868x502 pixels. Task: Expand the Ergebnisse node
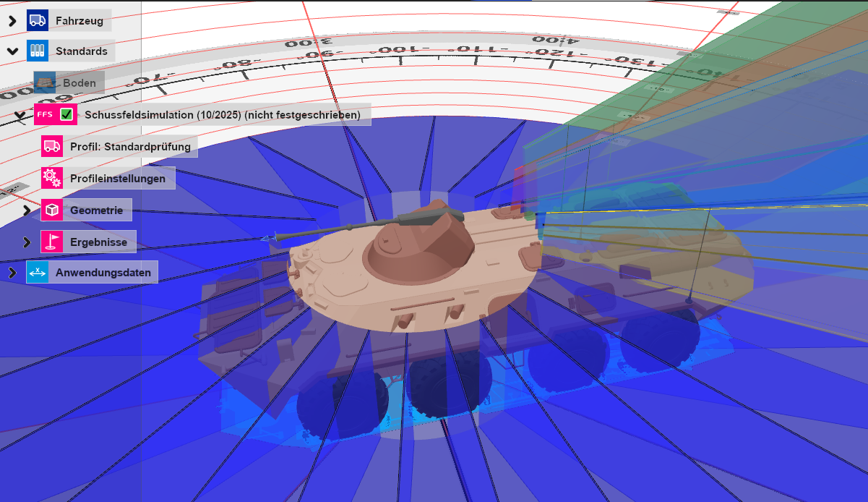[x=27, y=242]
